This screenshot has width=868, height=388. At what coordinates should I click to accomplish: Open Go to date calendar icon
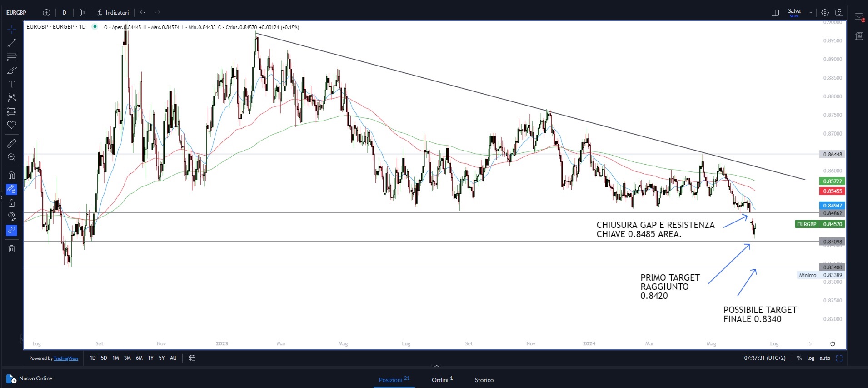[x=192, y=358]
